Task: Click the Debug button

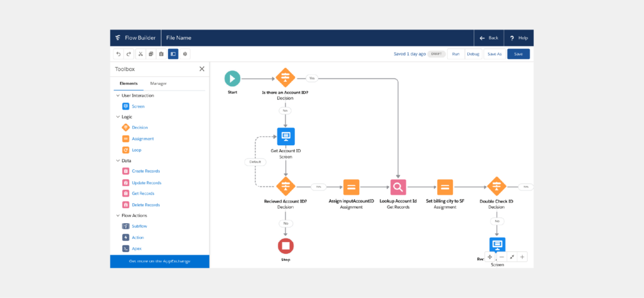Action: pos(473,54)
